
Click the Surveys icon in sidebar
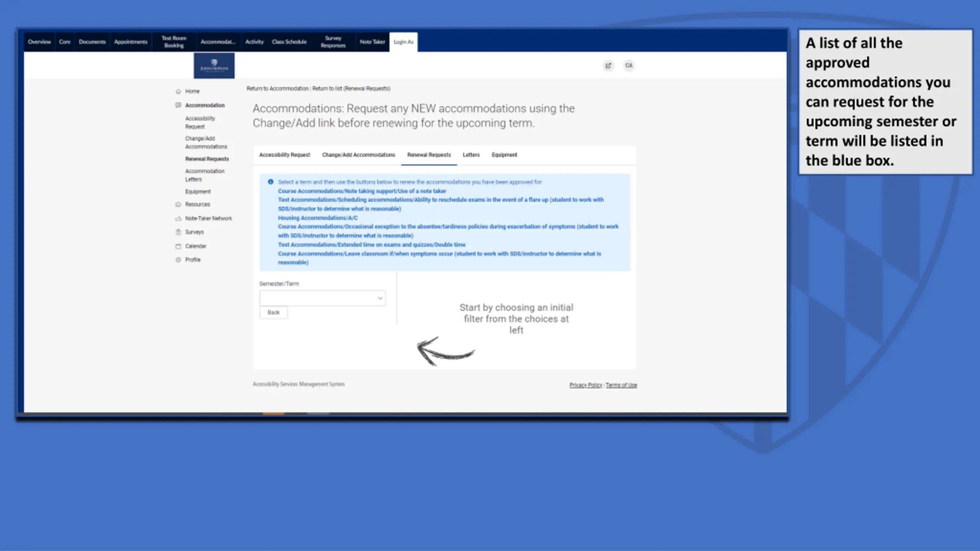coord(178,232)
